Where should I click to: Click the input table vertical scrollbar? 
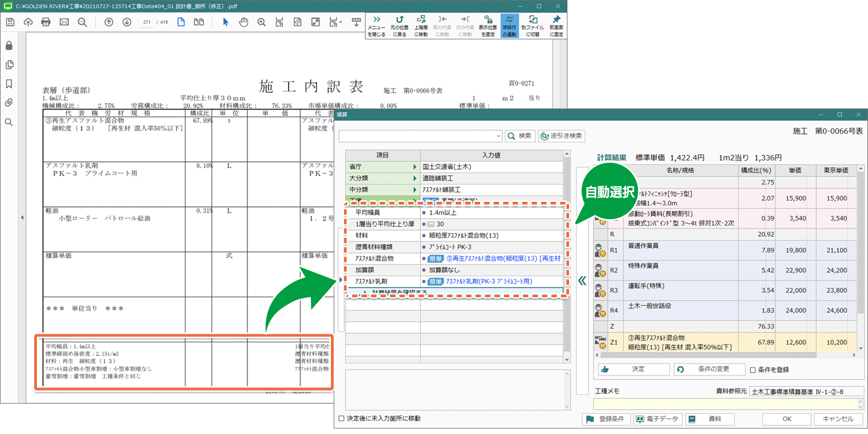point(567,257)
